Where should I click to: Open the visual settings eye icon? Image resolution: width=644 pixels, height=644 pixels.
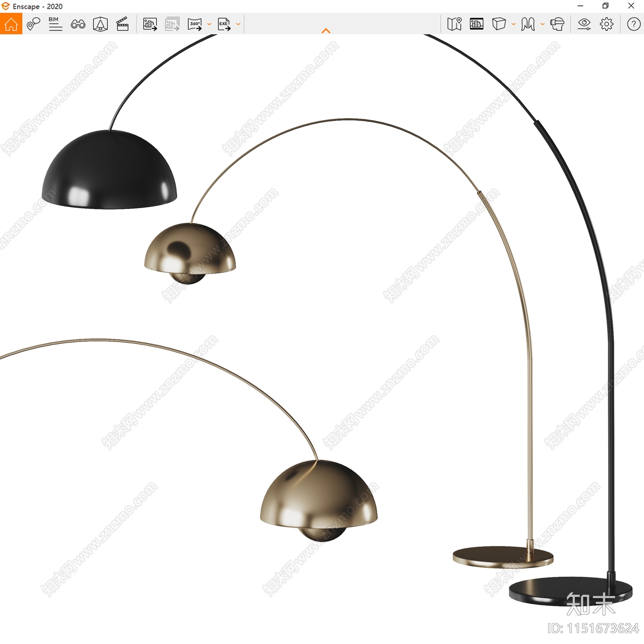pos(584,24)
